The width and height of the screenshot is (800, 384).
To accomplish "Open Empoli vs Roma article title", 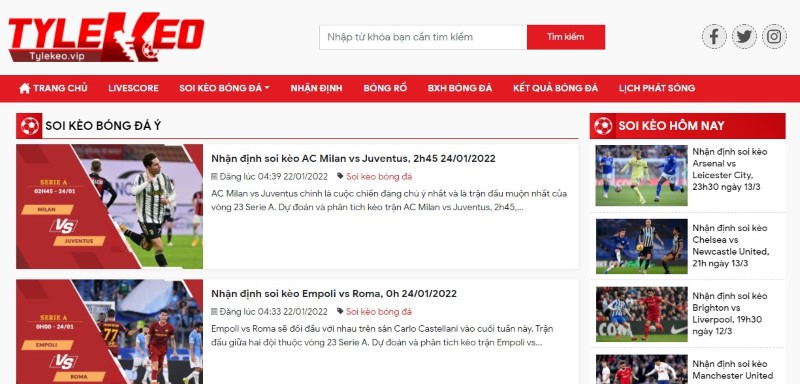I will (334, 294).
